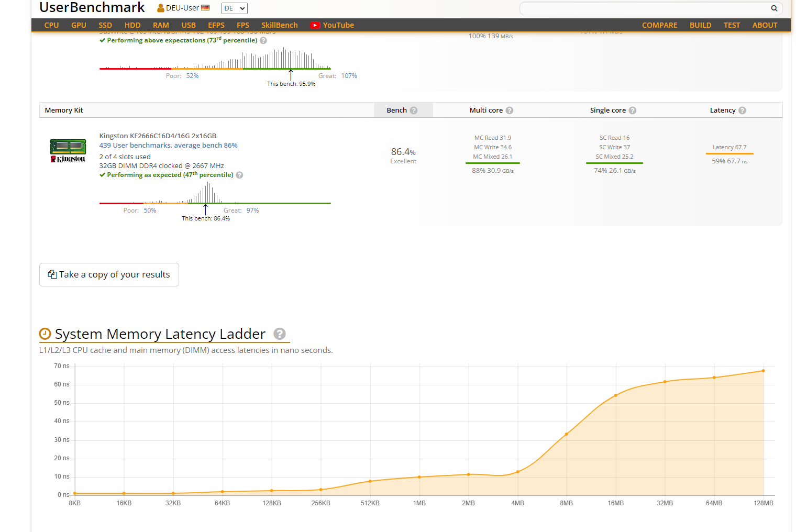Click the Poor 52% value link

pyautogui.click(x=192, y=76)
